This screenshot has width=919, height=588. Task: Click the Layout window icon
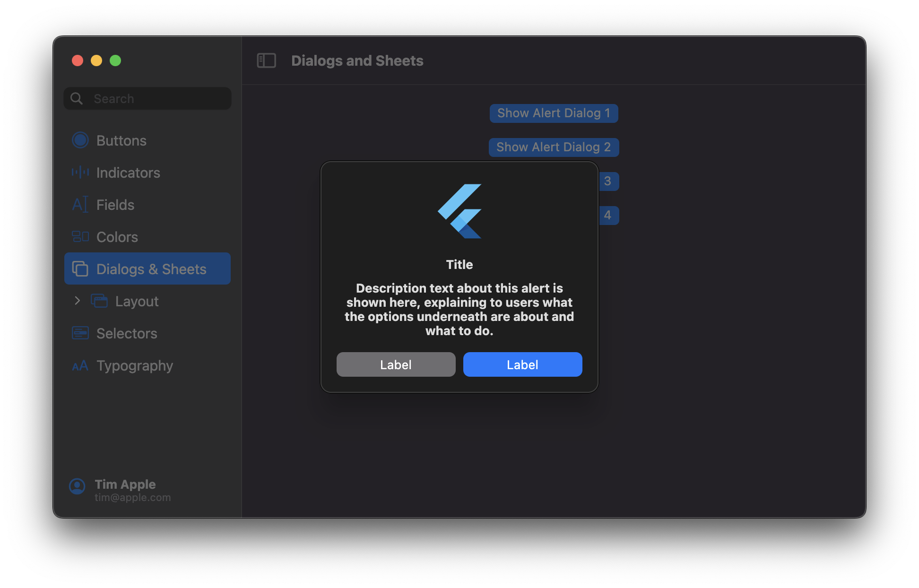99,301
